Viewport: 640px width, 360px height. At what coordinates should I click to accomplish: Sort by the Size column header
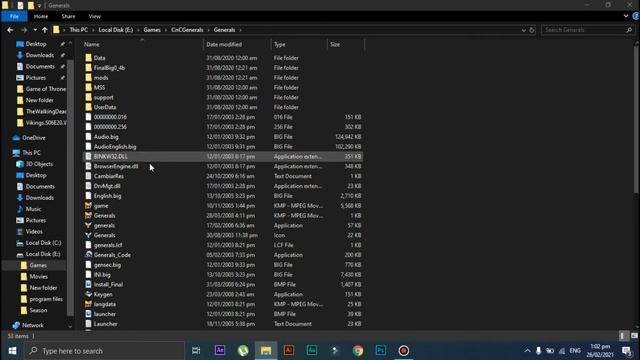335,44
